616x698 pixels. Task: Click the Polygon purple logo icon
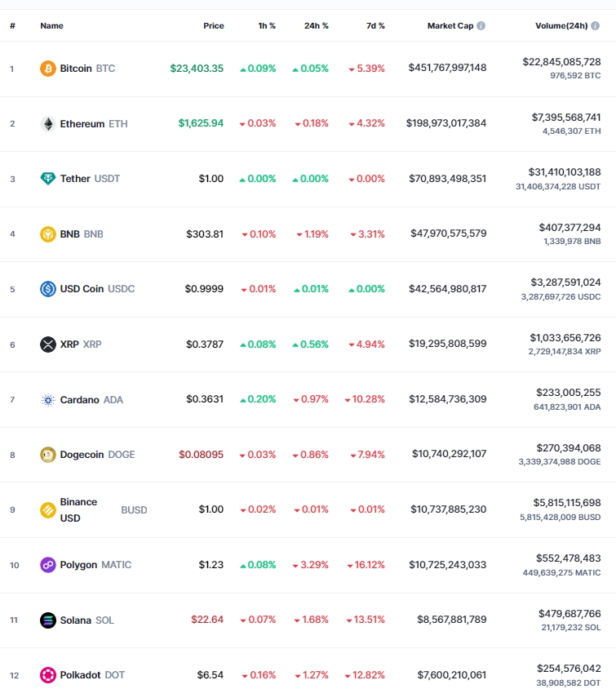48,565
